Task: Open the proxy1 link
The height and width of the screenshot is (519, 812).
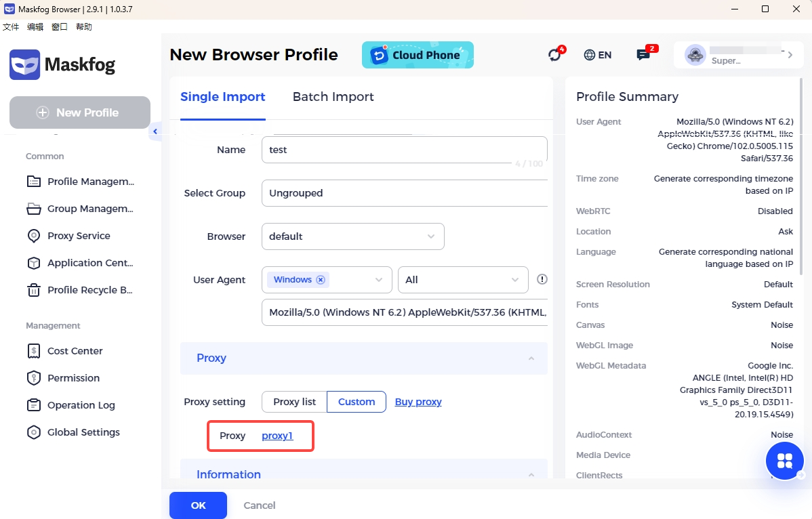Action: [277, 436]
